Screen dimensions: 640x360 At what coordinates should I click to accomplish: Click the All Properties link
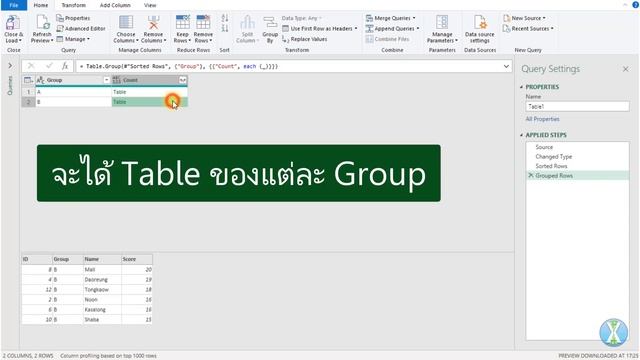point(542,119)
